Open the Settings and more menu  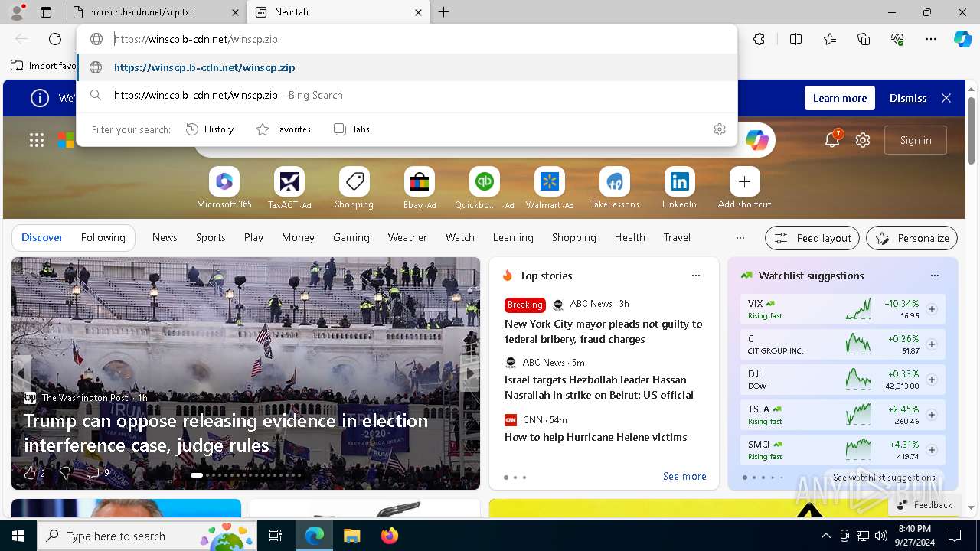pos(931,39)
